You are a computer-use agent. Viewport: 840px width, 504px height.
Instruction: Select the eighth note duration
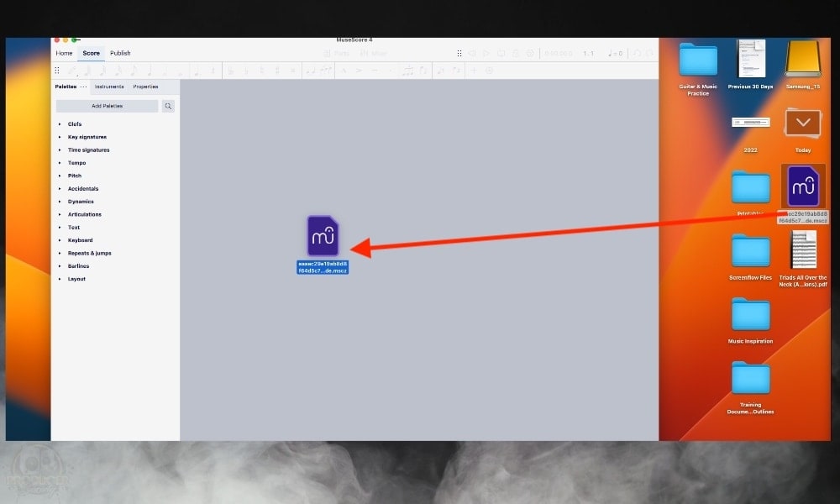point(134,71)
